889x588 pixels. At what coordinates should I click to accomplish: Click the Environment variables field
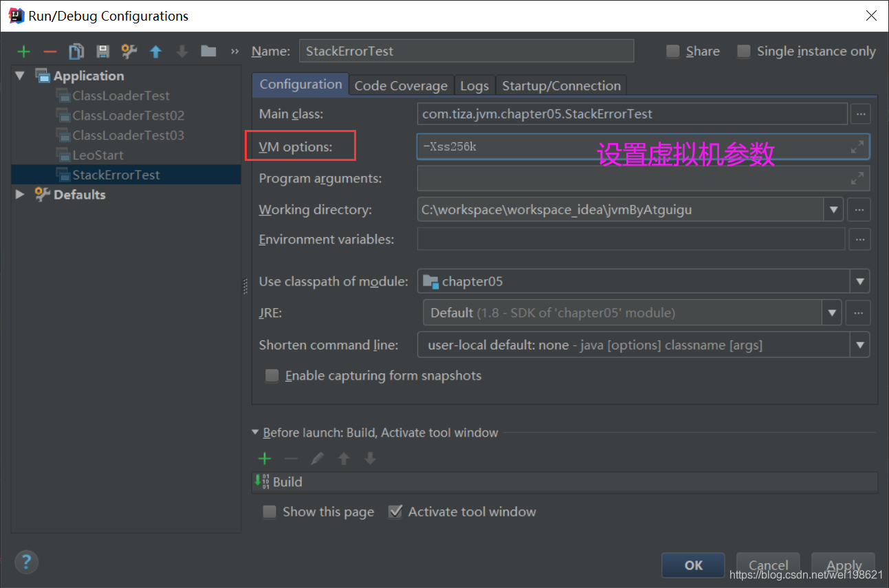(630, 239)
